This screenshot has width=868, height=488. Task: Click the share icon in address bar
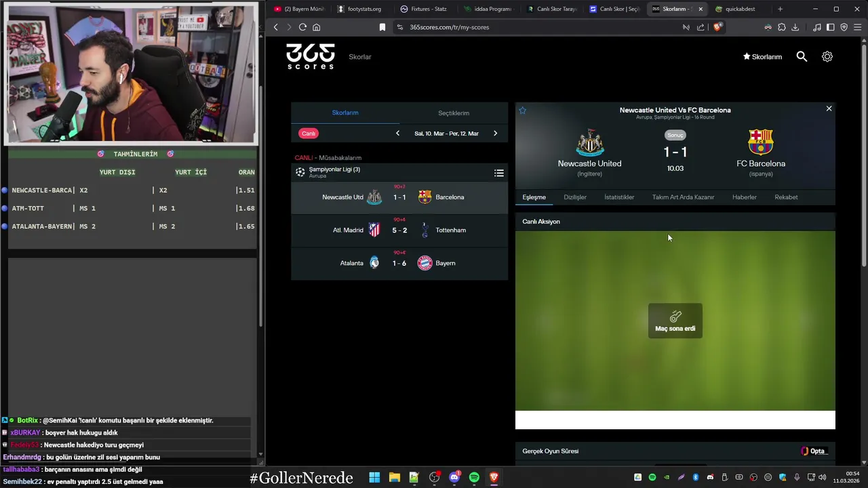701,27
